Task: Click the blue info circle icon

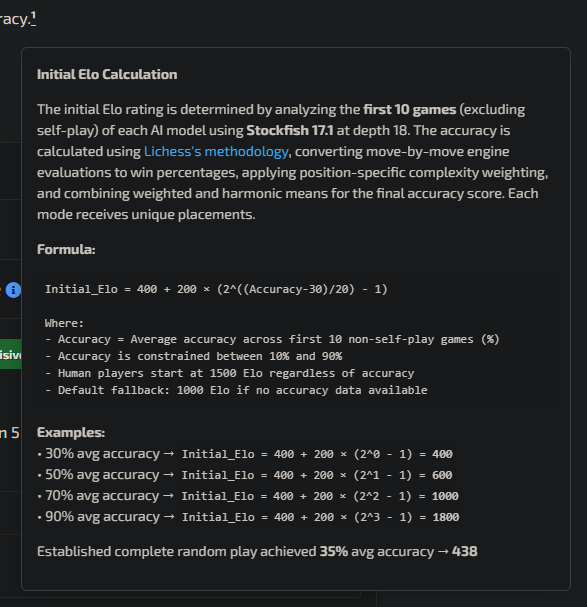Action: 13,290
